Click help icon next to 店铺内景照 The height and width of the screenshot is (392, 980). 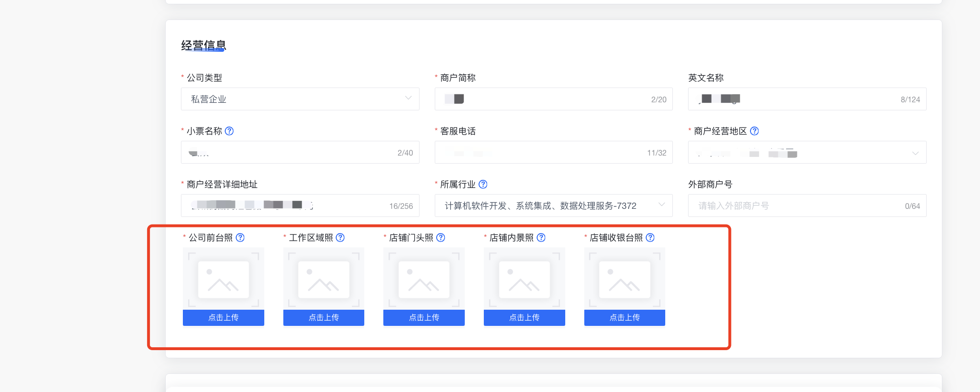click(x=541, y=237)
